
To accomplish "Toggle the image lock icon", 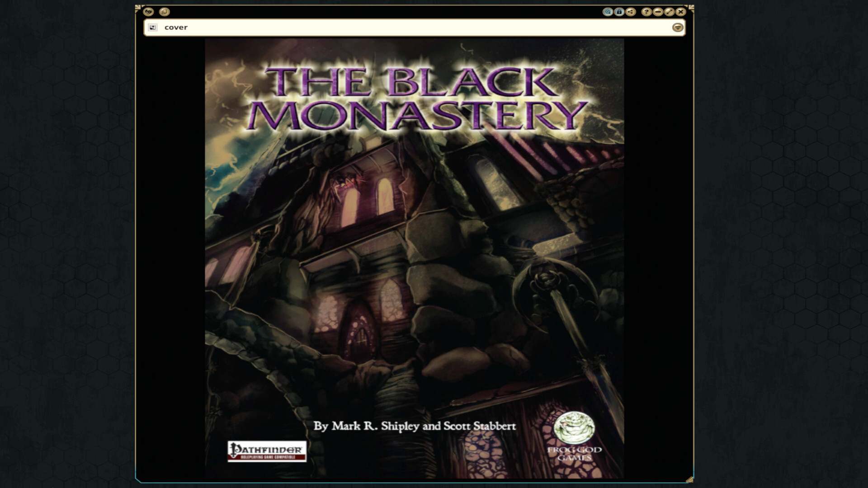I will 619,12.
